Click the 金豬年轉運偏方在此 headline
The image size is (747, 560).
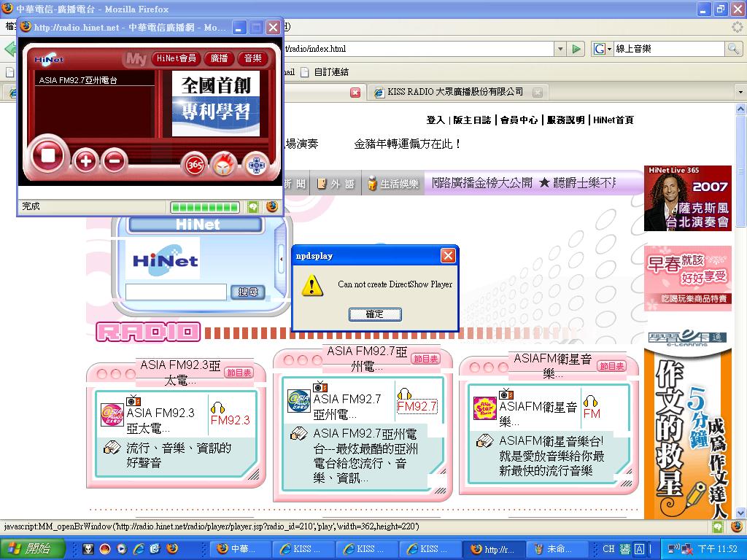(x=407, y=144)
